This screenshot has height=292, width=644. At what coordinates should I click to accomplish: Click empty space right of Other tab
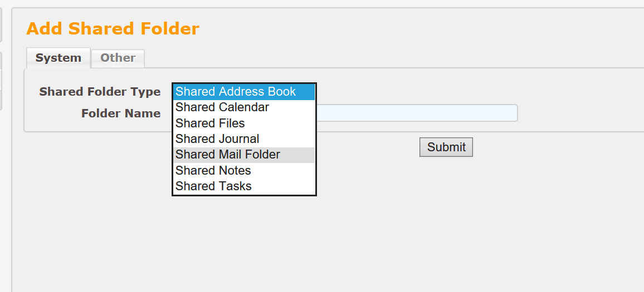[334, 58]
